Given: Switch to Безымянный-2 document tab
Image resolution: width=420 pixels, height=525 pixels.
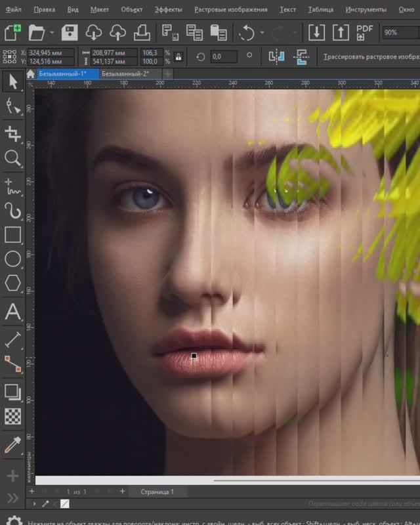Looking at the screenshot, I should [130, 73].
